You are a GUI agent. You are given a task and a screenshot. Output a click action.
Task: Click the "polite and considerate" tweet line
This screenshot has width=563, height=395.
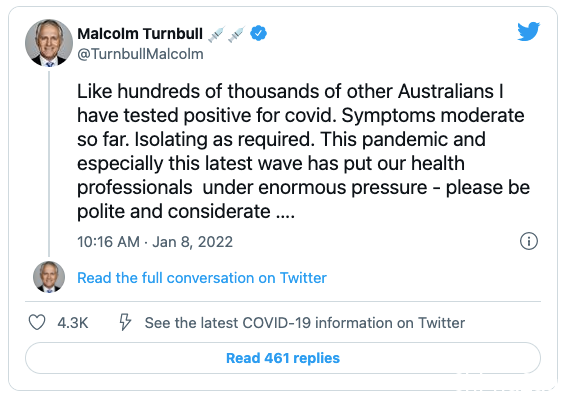click(x=186, y=211)
